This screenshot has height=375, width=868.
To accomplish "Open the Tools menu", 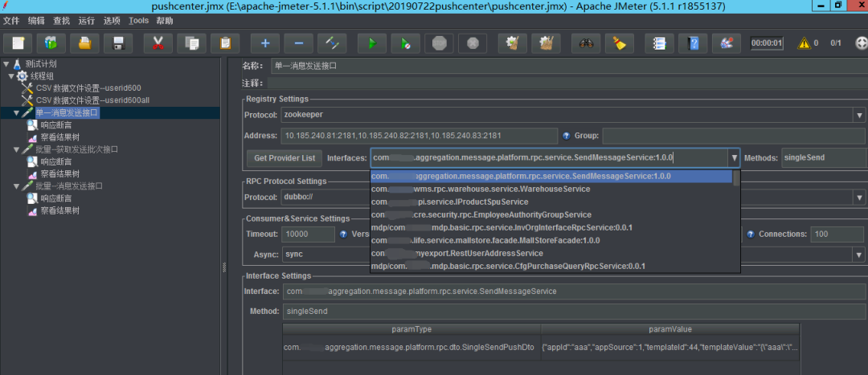I will [138, 20].
